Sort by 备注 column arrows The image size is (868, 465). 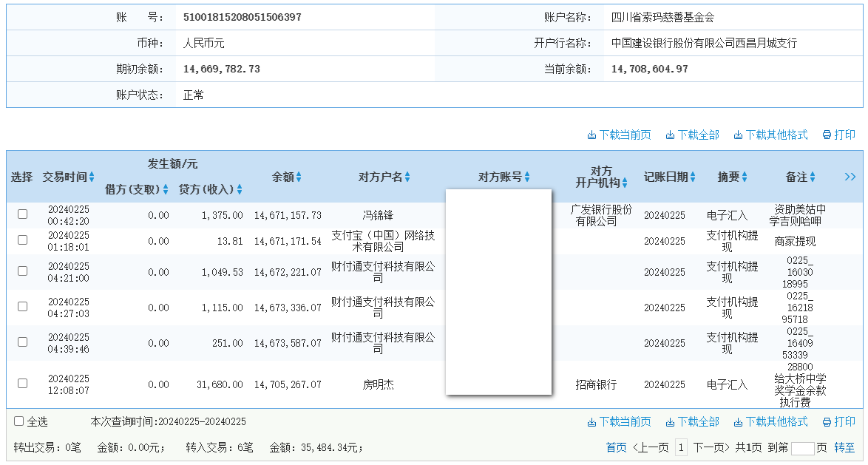tap(813, 177)
